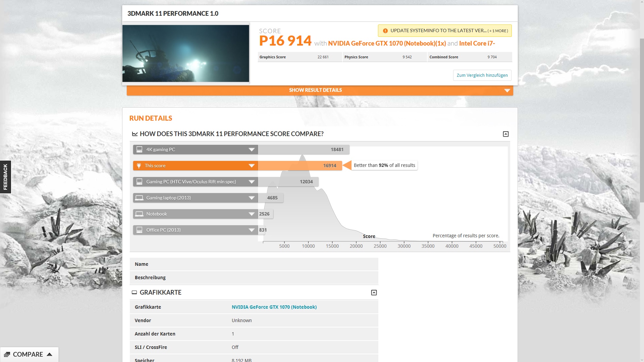Click the warning icon in update notice
The width and height of the screenshot is (644, 362).
click(385, 31)
